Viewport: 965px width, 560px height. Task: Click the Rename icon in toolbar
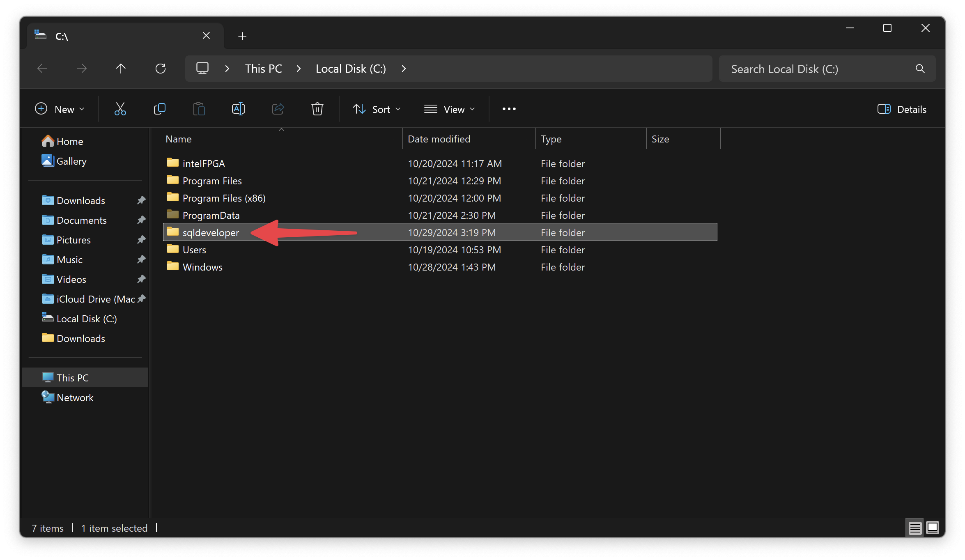coord(238,109)
